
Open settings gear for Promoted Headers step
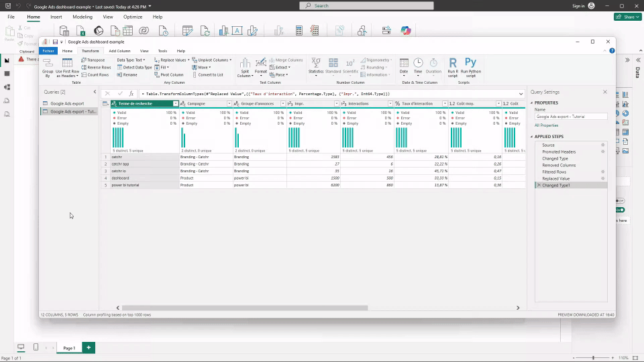pos(603,152)
